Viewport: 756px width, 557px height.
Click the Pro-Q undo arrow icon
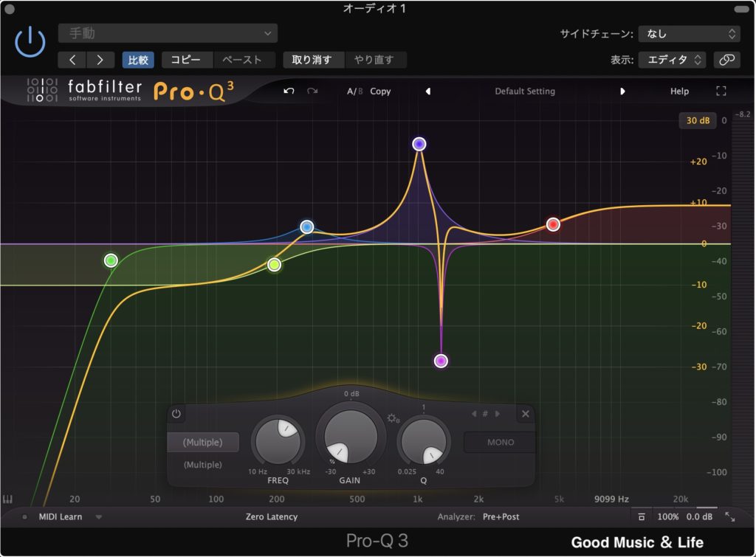(x=289, y=91)
